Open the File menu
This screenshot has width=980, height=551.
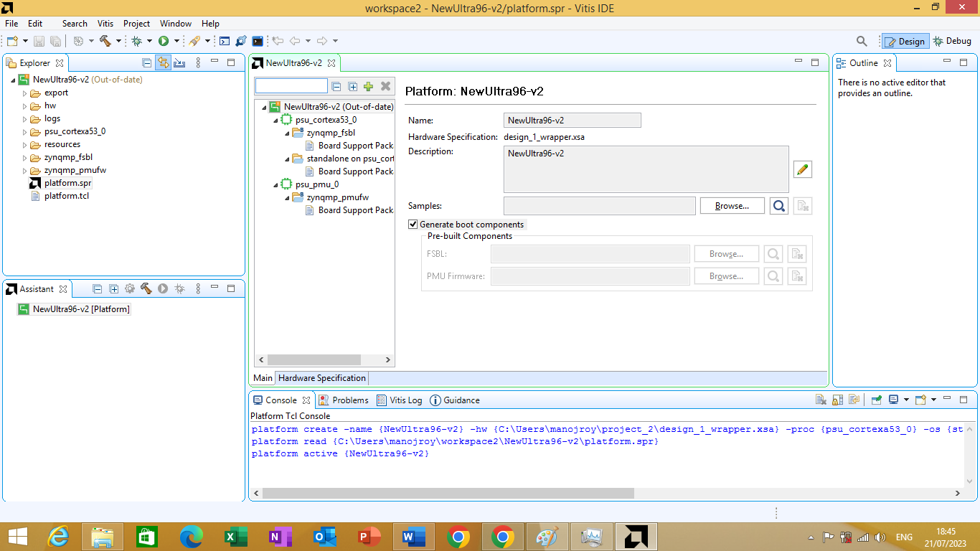tap(11, 24)
